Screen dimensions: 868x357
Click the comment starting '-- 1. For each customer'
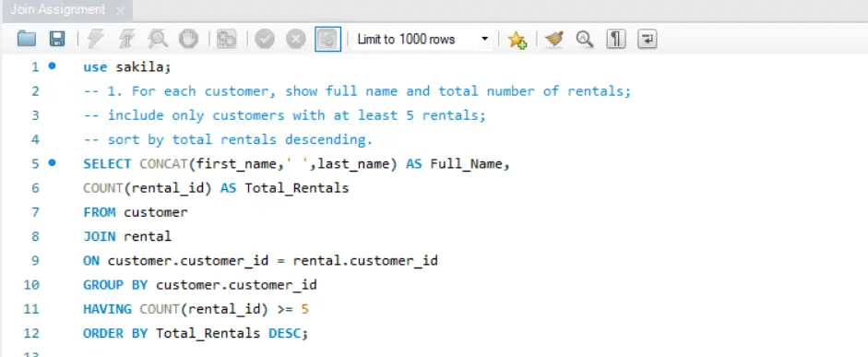tap(357, 90)
